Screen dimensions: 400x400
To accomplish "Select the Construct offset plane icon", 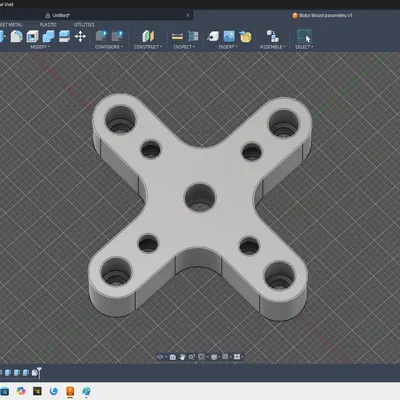I will point(148,36).
